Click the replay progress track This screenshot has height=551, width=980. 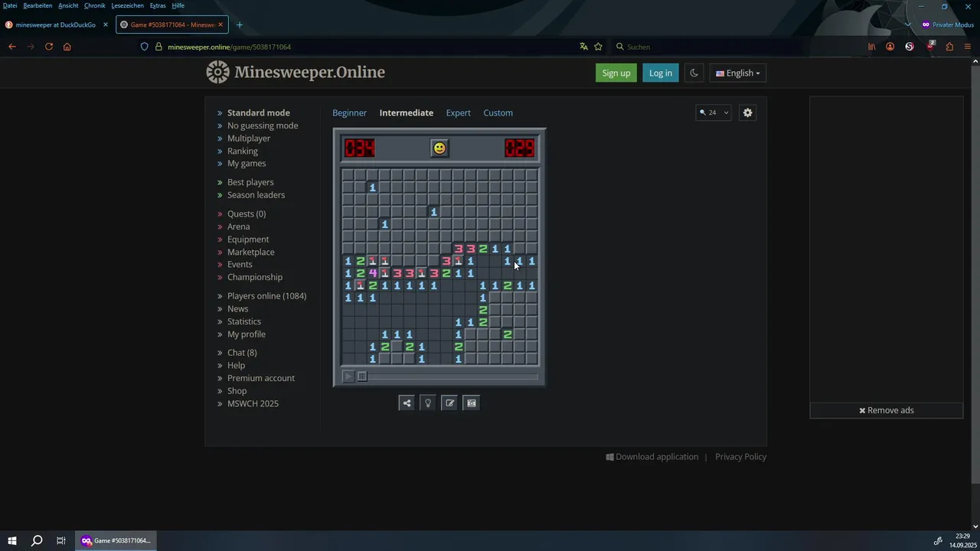[448, 376]
